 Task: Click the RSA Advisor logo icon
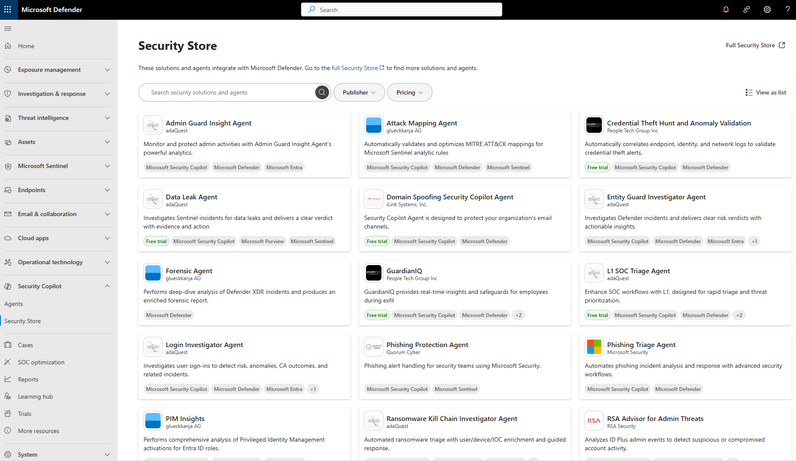[593, 420]
